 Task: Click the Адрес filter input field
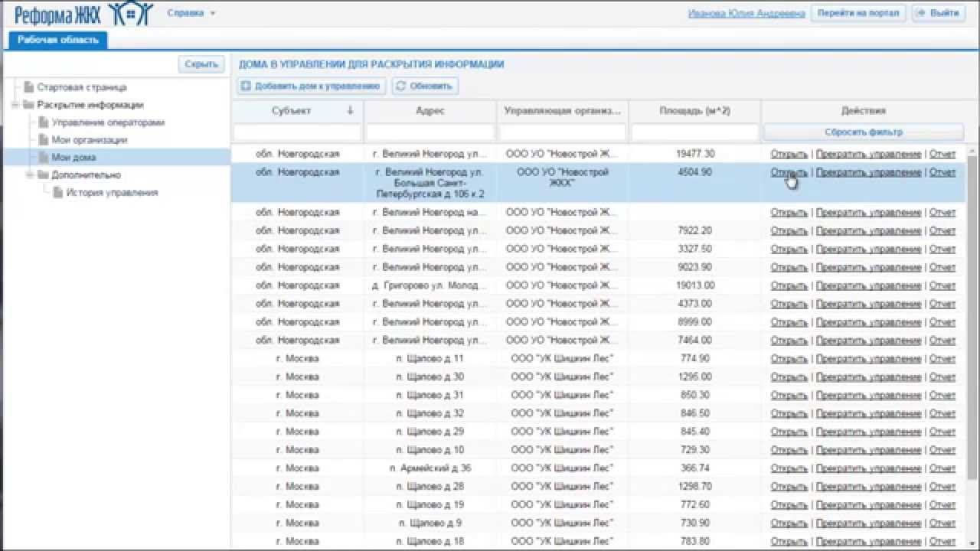[430, 132]
